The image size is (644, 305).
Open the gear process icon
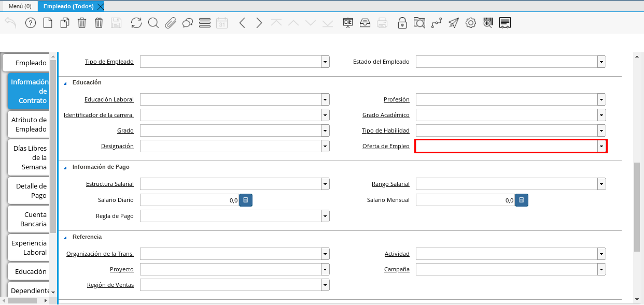coord(471,23)
